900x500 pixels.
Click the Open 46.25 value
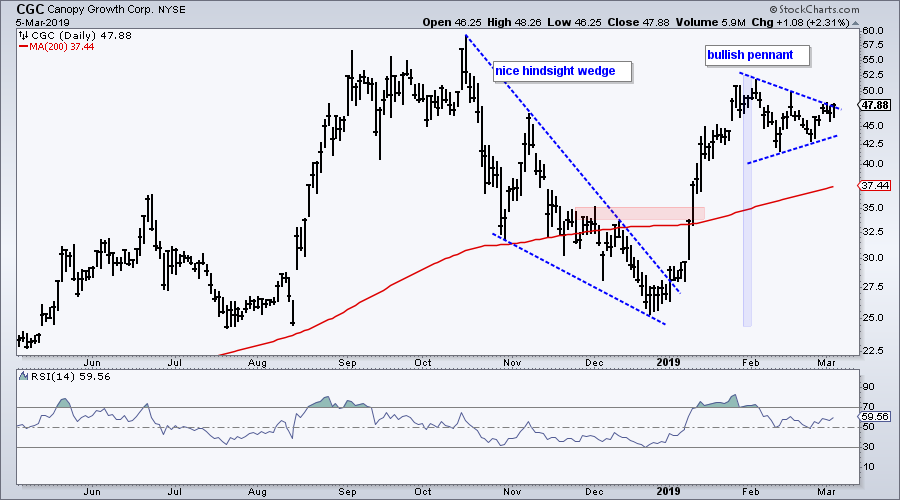[452, 22]
